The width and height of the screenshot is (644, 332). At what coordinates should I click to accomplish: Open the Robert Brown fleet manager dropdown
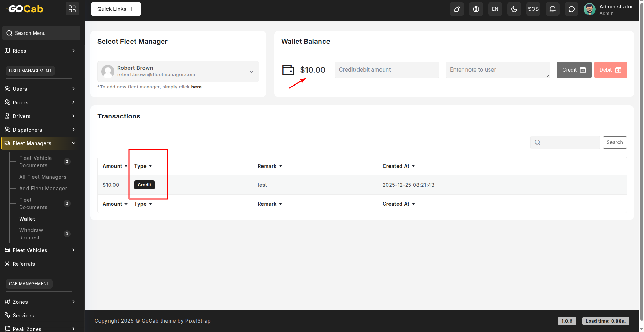(178, 72)
